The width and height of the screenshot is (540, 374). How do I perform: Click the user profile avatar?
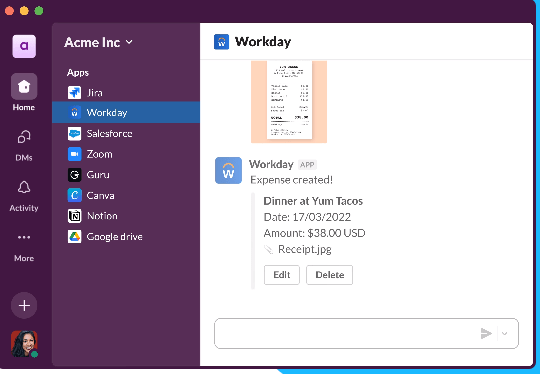pos(24,344)
